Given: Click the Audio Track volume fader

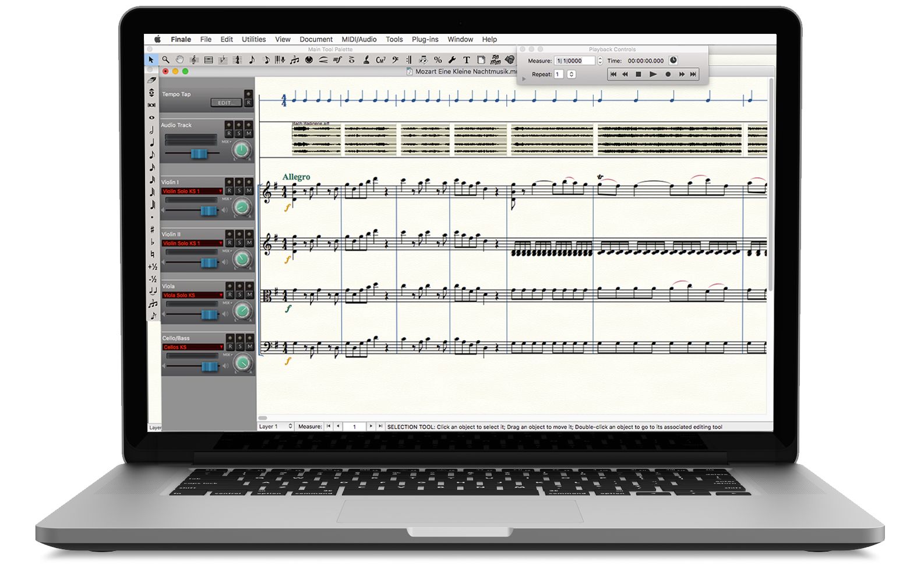Looking at the screenshot, I should (x=199, y=153).
